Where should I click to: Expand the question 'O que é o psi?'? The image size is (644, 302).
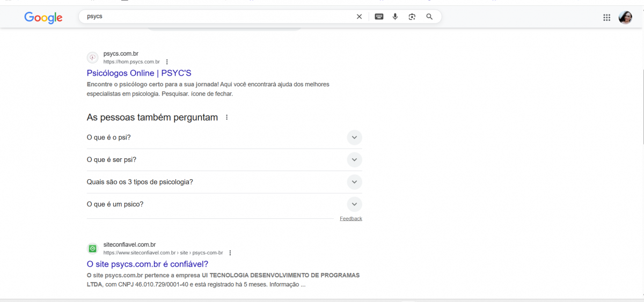click(x=354, y=137)
